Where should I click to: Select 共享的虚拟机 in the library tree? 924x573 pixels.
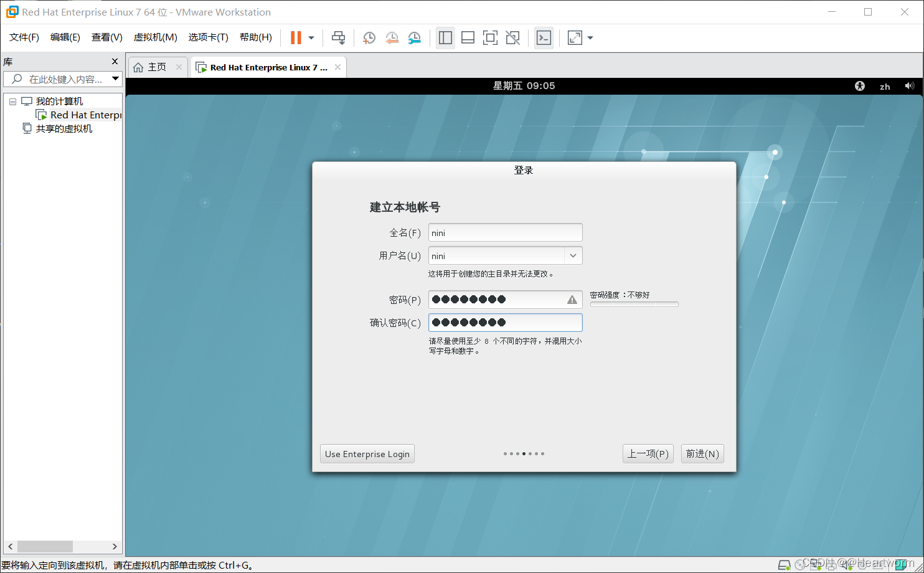point(64,129)
